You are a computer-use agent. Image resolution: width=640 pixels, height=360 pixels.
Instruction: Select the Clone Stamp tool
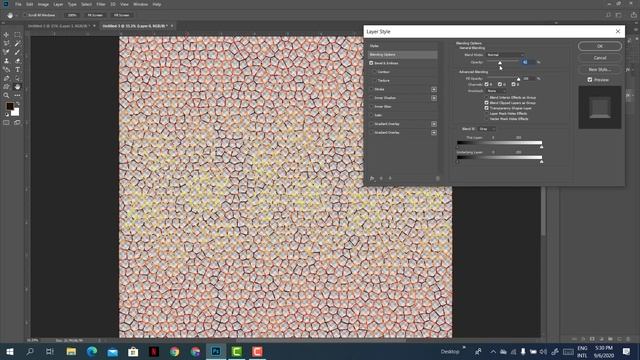click(6, 61)
